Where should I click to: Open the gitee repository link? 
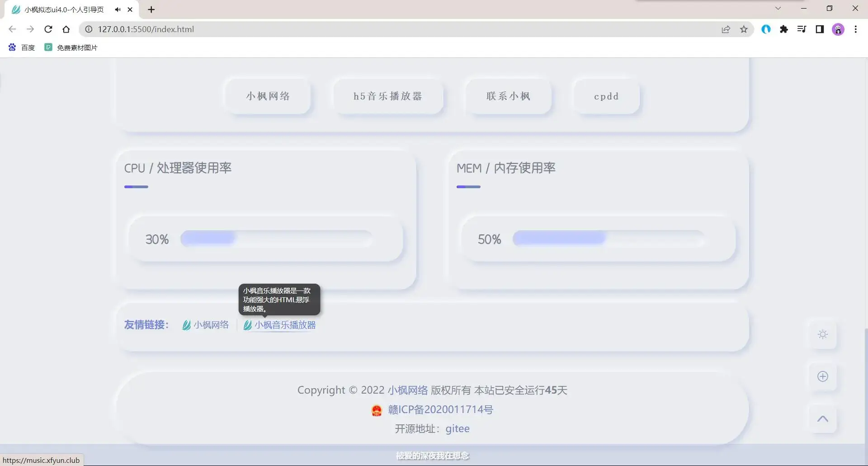(458, 429)
